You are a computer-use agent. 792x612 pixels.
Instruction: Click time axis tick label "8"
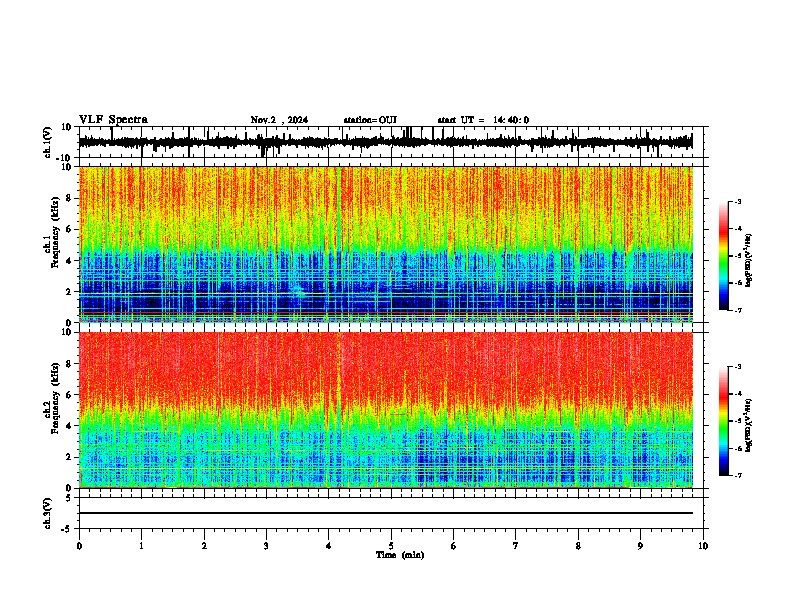[578, 546]
